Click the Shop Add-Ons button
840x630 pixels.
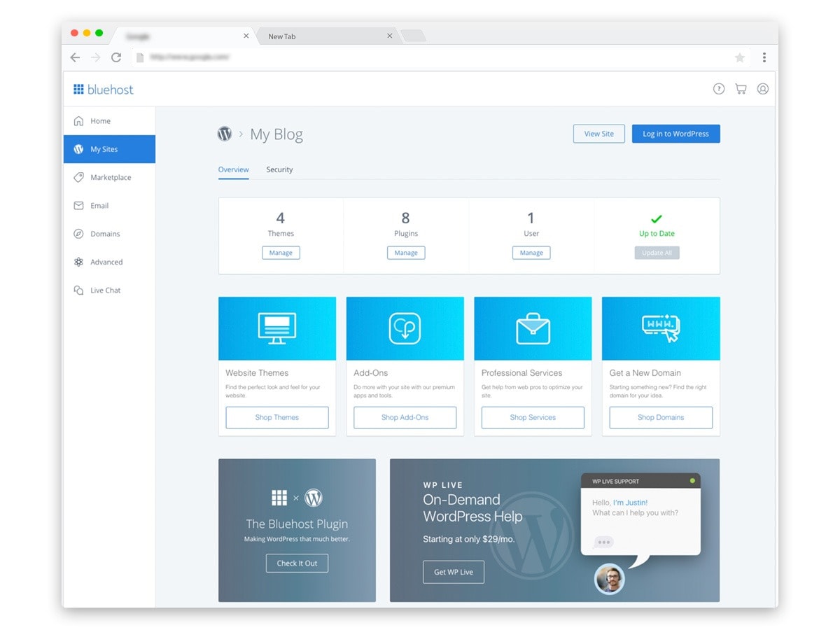click(x=405, y=417)
